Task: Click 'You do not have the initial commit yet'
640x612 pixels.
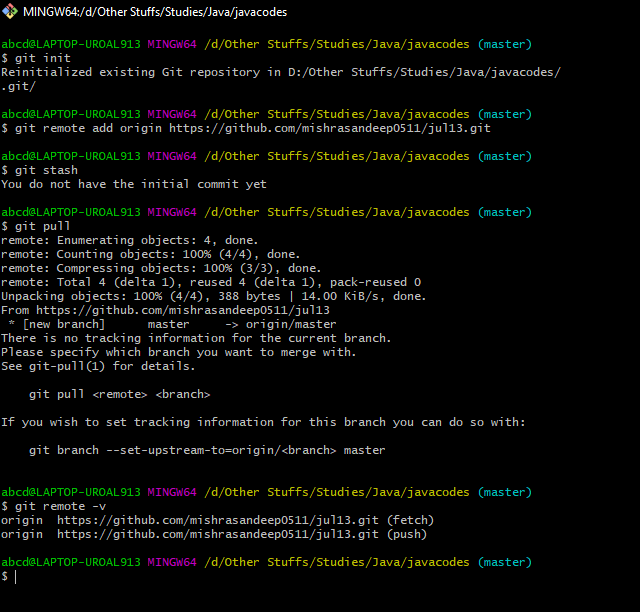Action: (x=134, y=184)
